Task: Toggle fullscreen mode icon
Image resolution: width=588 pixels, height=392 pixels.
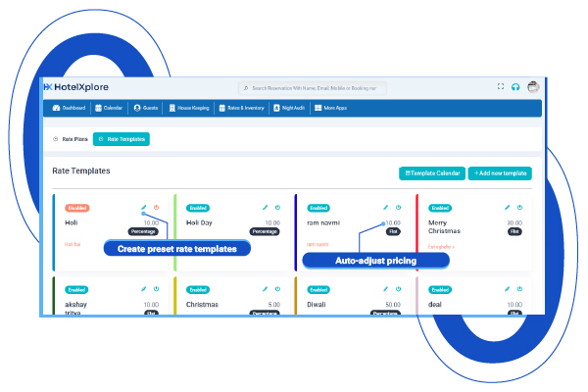Action: [500, 86]
